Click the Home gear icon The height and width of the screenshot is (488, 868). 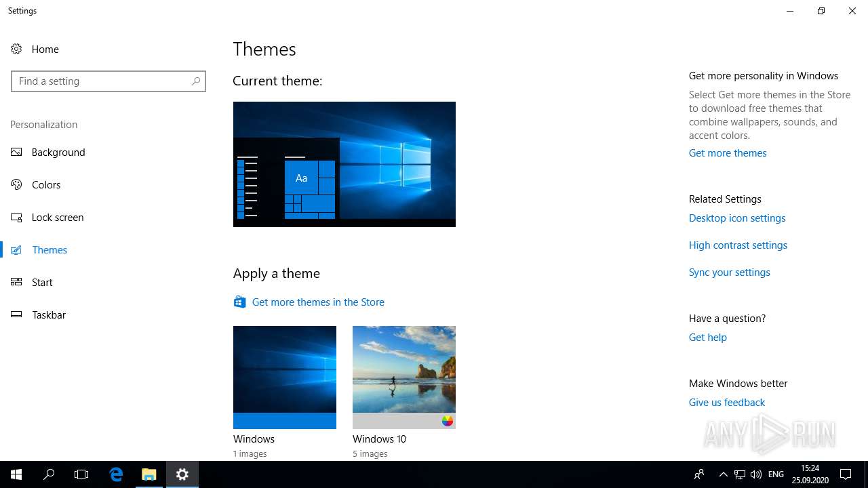pos(16,49)
